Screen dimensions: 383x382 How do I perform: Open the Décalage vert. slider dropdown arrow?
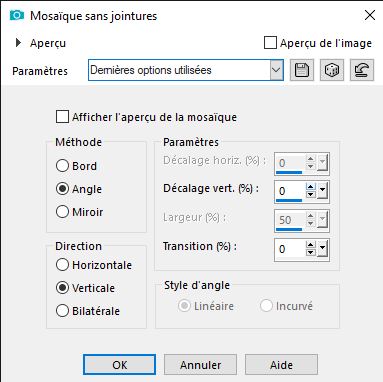(322, 191)
